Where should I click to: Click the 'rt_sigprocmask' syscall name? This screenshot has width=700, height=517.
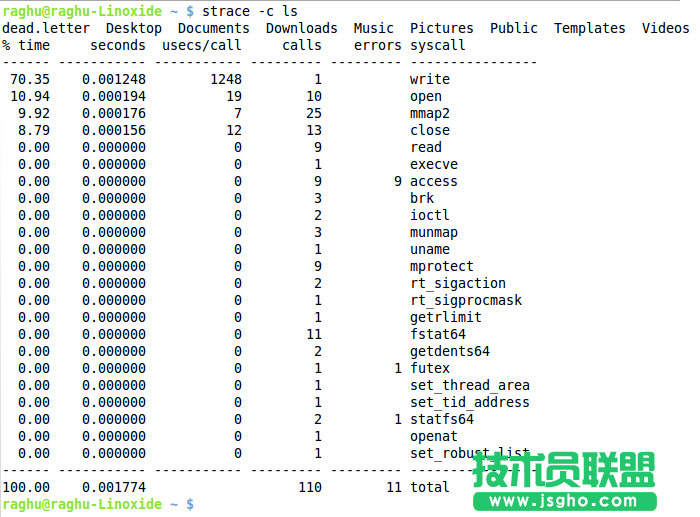[x=466, y=300]
